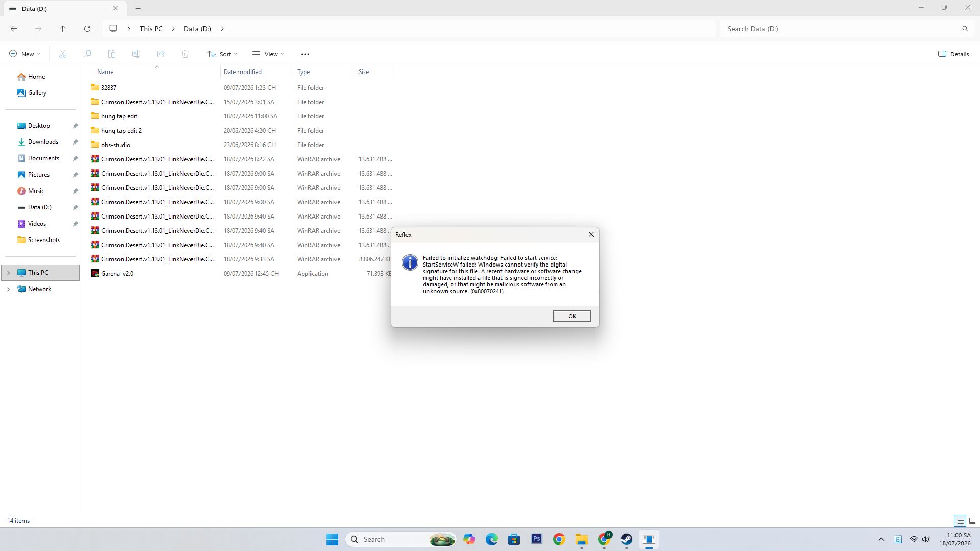Toggle the Details pane
Viewport: 980px width, 551px height.
(953, 54)
